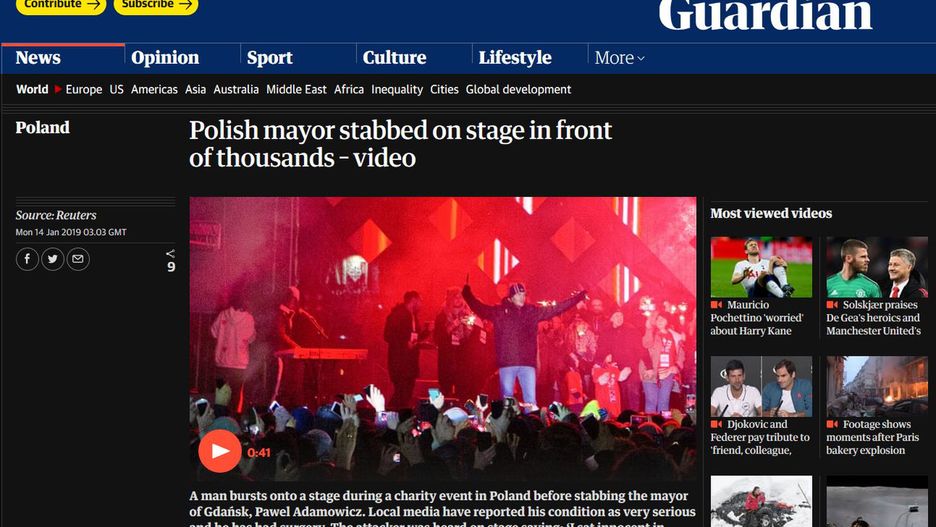Expand the More navigation dropdown

tap(619, 58)
